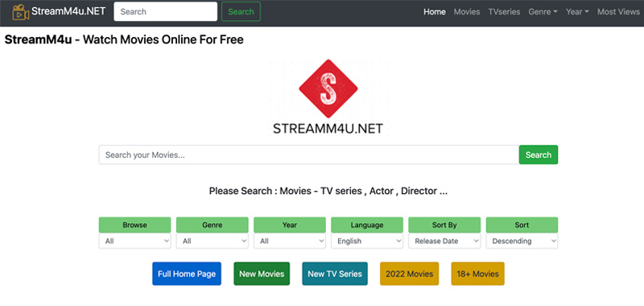The image size is (644, 306).
Task: Click the Home navigation link
Action: [435, 12]
